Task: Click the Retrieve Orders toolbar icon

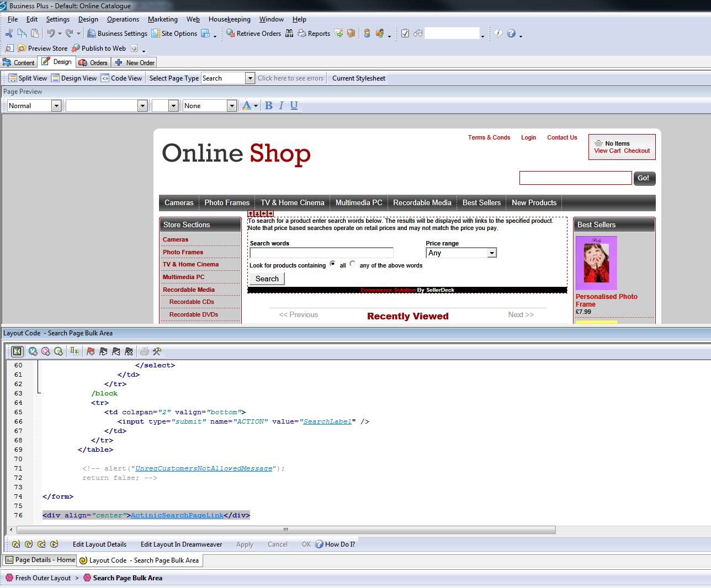Action: [231, 34]
